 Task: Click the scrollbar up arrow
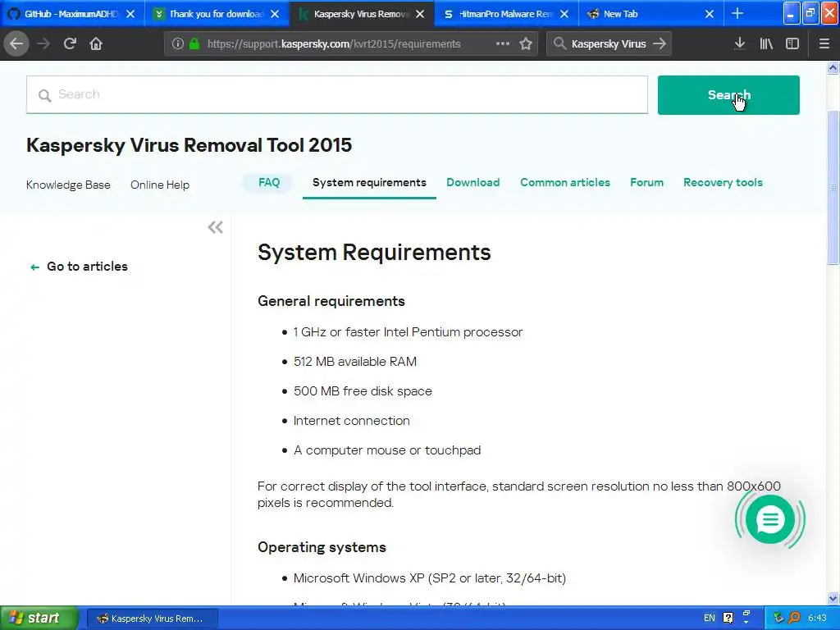tap(833, 67)
